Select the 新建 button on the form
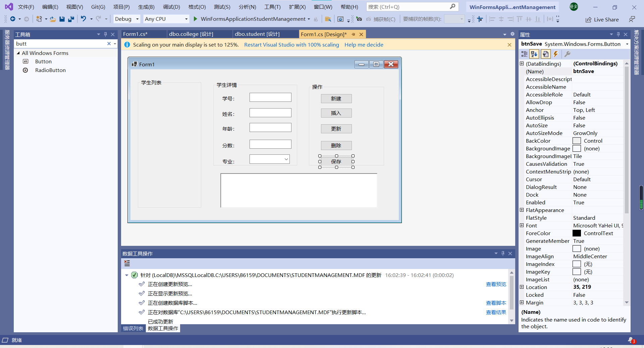Viewport: 644px width, 348px height. (x=336, y=99)
